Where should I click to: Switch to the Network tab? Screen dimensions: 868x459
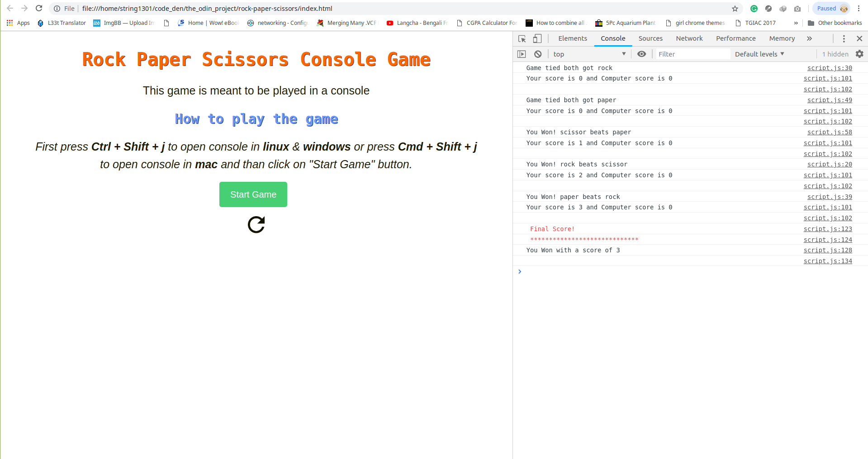point(689,38)
